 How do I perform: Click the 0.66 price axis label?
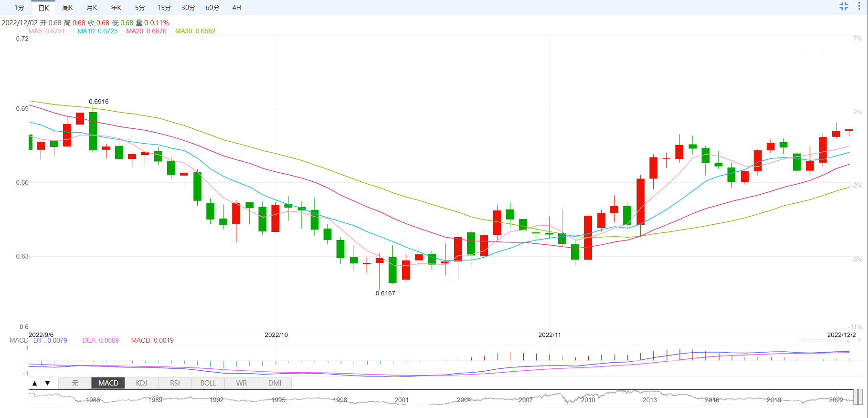pos(22,182)
